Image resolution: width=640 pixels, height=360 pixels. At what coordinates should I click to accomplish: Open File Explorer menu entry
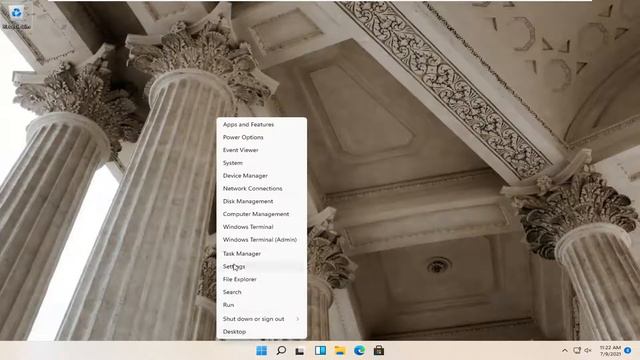[262, 279]
